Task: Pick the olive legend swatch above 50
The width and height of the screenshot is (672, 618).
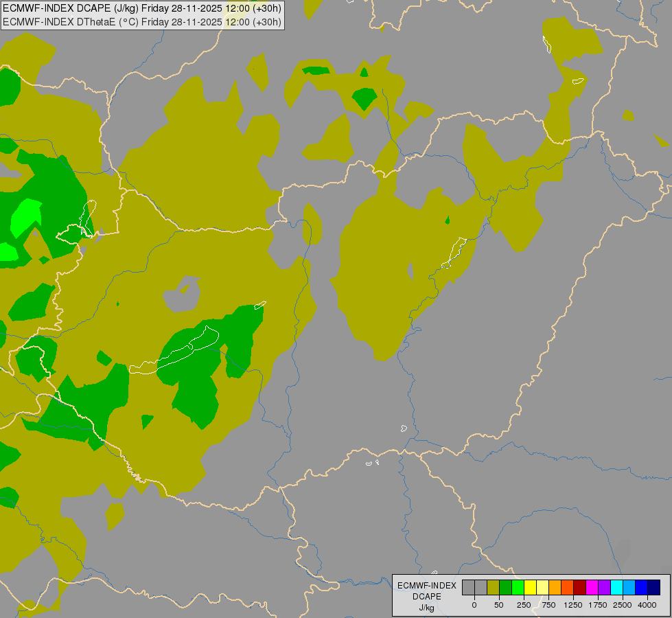Action: point(493,588)
